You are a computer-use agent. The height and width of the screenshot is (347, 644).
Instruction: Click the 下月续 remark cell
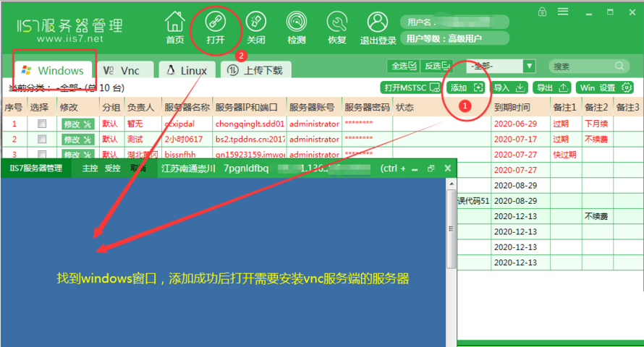(596, 124)
